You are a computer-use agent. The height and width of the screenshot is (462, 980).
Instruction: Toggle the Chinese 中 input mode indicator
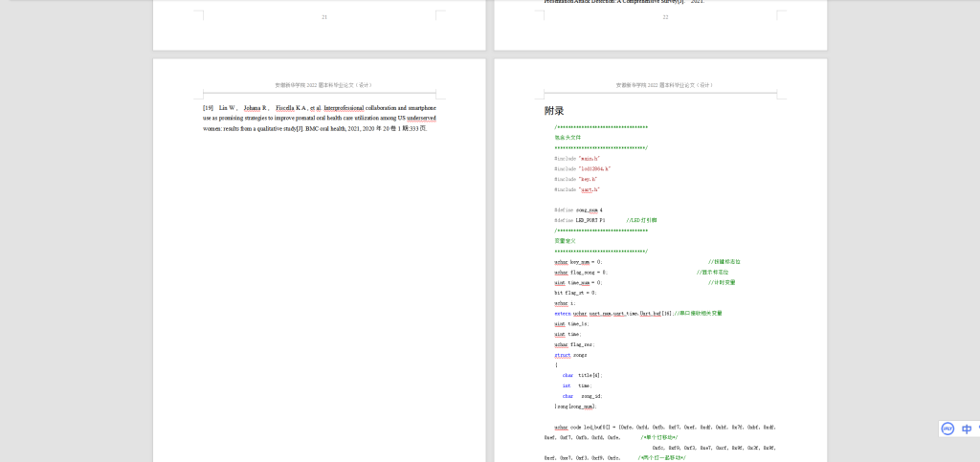coord(967,429)
